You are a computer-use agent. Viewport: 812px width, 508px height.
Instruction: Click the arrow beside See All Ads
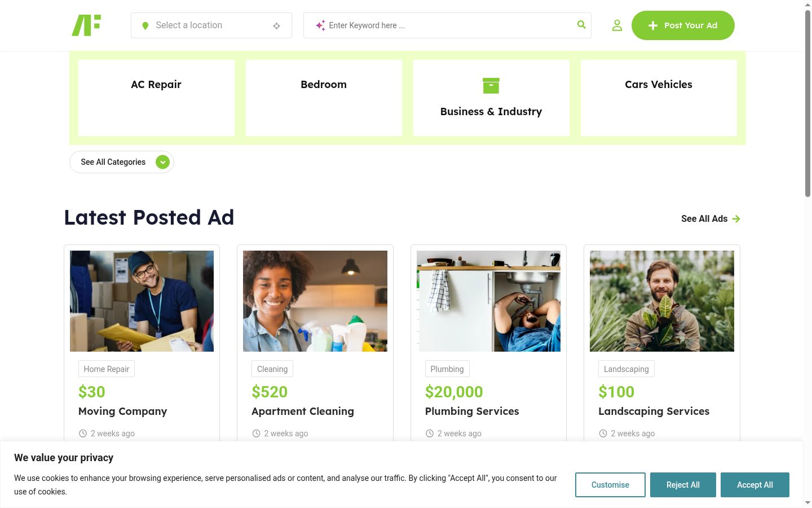click(736, 219)
